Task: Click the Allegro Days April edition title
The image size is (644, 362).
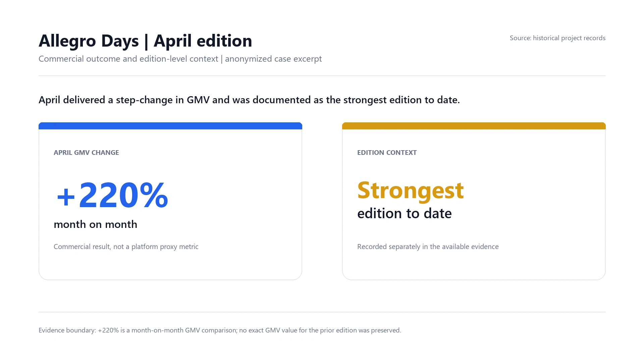Action: click(x=145, y=41)
